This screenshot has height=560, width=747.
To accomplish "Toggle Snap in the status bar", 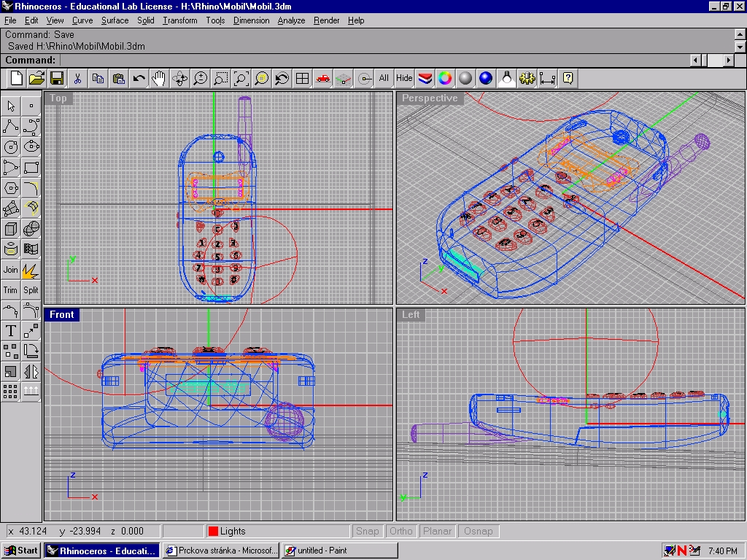I will click(368, 531).
